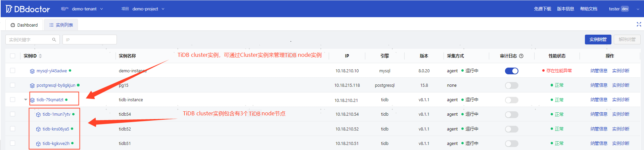Click the fullscreen expand icon

coord(639,24)
